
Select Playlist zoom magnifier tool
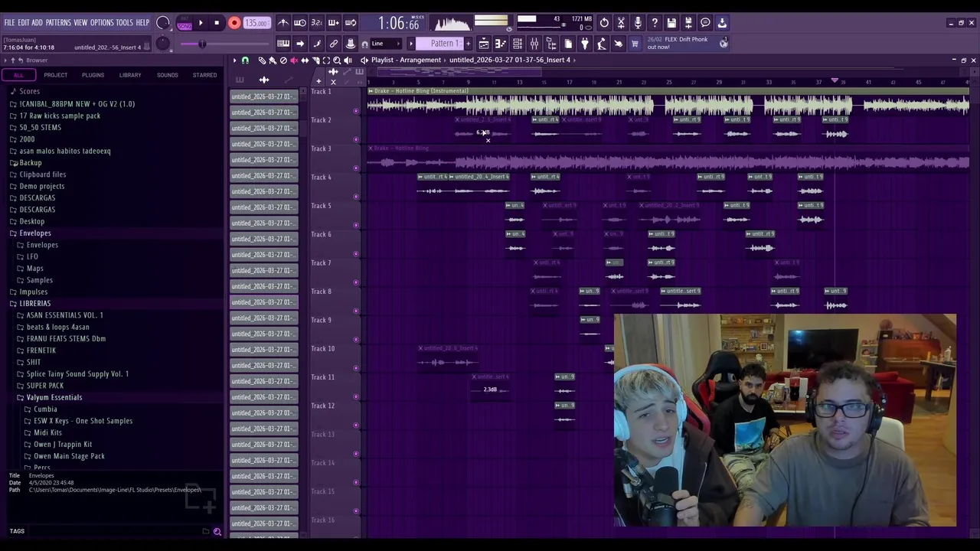(337, 60)
